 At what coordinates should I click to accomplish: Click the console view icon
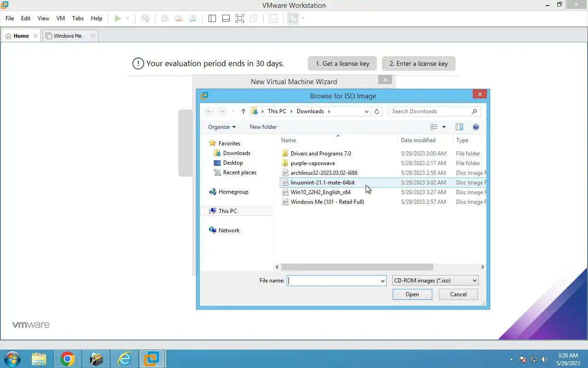pyautogui.click(x=273, y=18)
